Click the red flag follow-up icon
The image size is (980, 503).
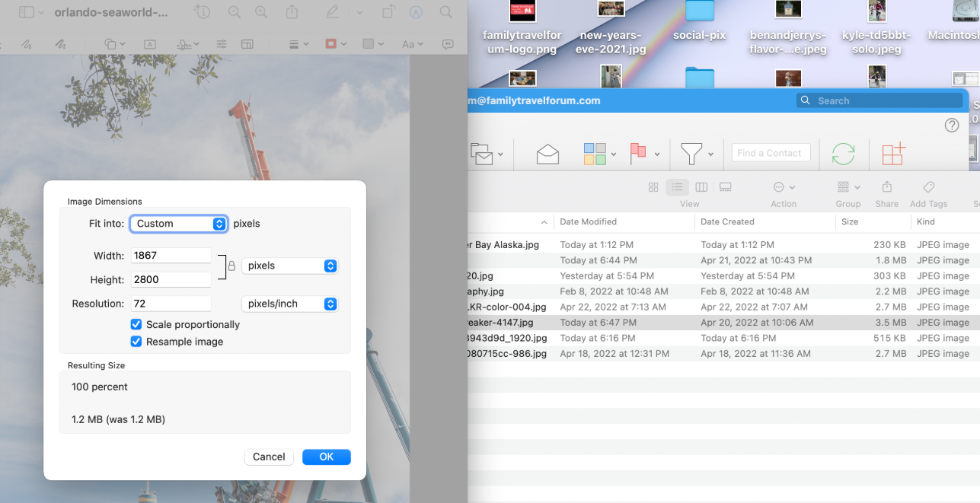pyautogui.click(x=638, y=154)
